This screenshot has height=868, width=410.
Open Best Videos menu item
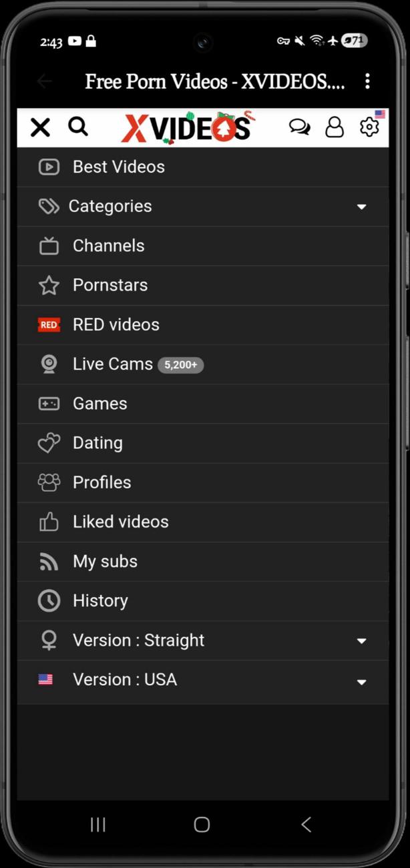203,167
